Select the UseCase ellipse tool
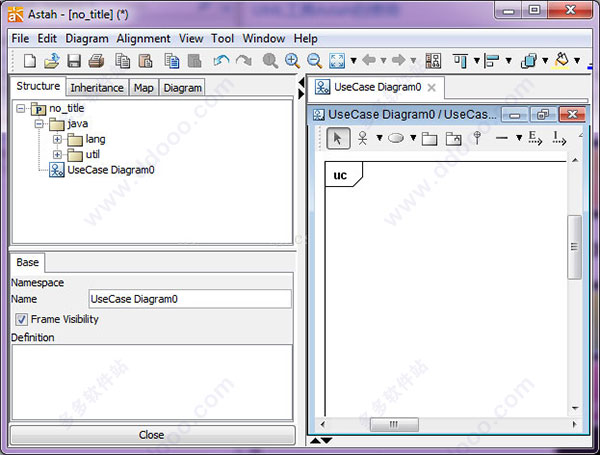 click(x=396, y=138)
